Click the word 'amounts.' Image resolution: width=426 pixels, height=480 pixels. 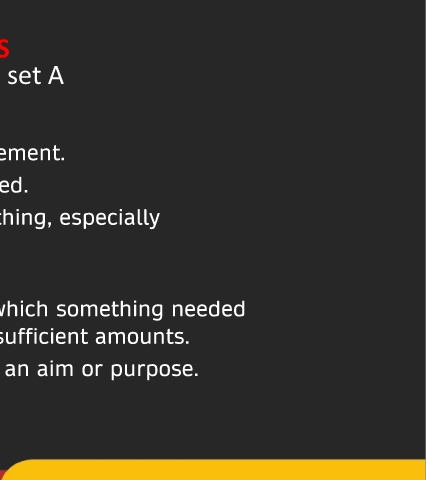pyautogui.click(x=142, y=337)
